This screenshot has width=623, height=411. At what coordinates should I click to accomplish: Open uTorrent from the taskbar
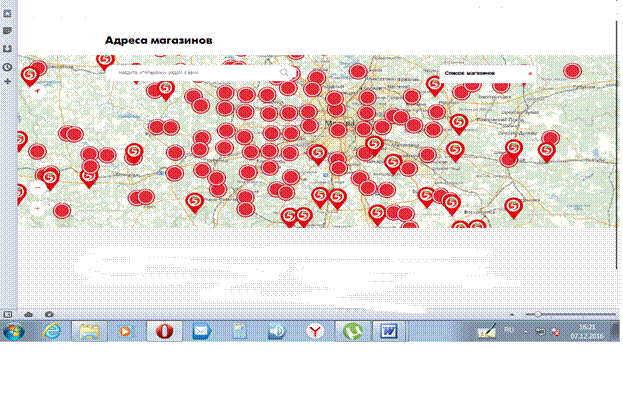click(x=351, y=331)
